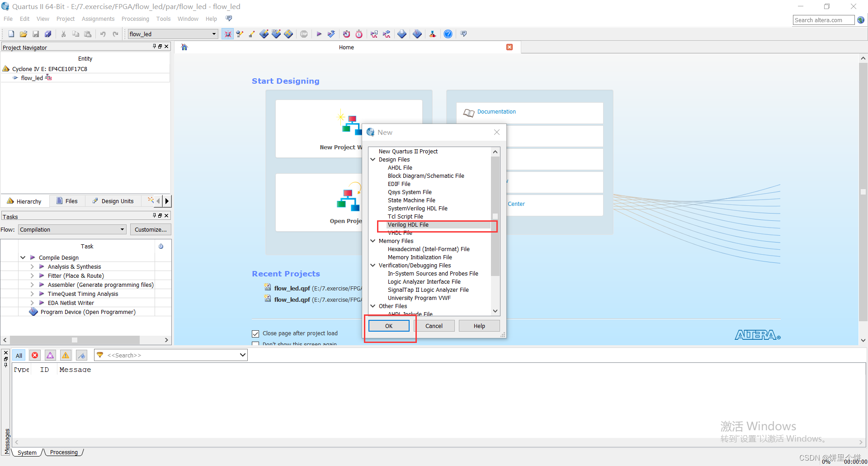
Task: Expand the Analysis & Synthesis task
Action: (x=32, y=266)
